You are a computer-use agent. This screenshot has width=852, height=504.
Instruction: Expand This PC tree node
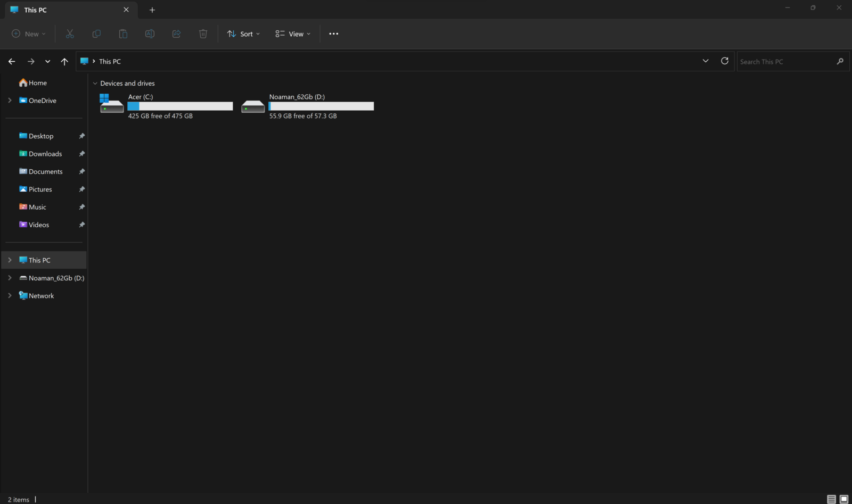10,260
